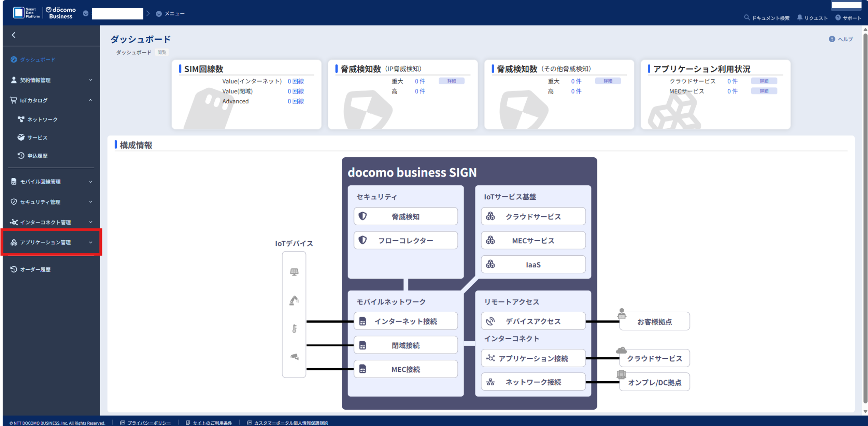Image resolution: width=868 pixels, height=426 pixels.
Task: Click the ヘルプ question mark icon
Action: (x=832, y=39)
